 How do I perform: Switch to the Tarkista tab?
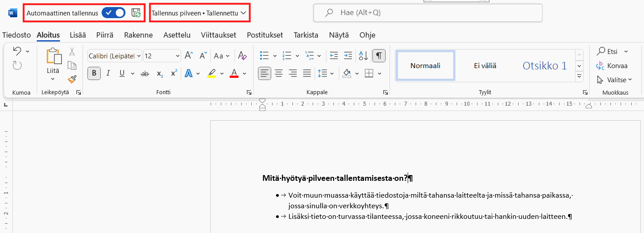pyautogui.click(x=306, y=35)
